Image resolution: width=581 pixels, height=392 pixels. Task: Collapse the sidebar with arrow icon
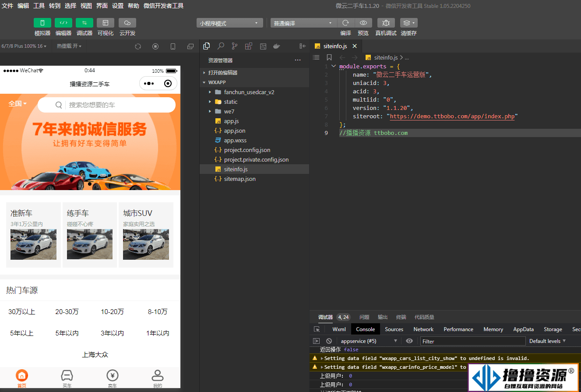[303, 46]
